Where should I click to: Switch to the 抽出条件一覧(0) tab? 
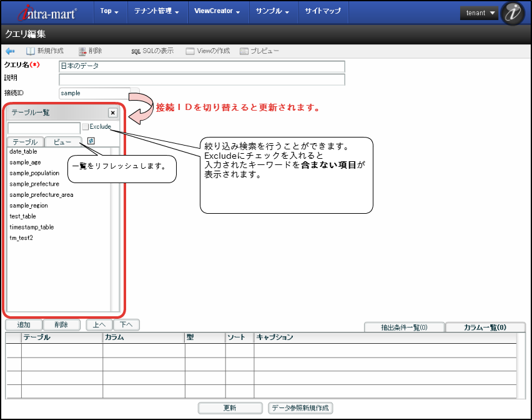(404, 327)
